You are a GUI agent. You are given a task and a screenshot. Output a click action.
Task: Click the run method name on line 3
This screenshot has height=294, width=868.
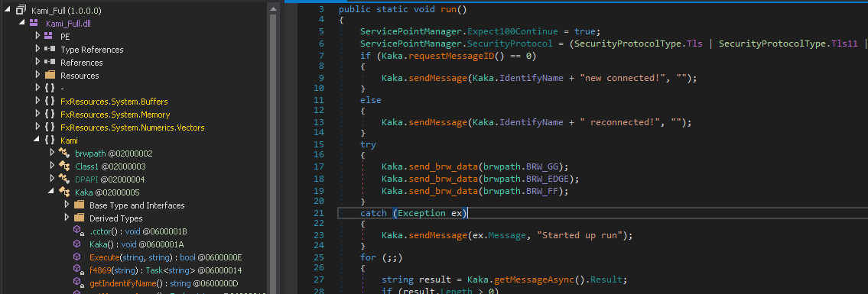449,10
